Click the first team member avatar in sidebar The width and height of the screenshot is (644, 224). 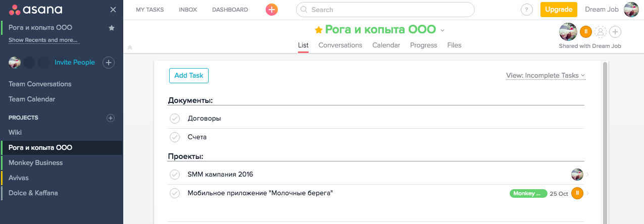click(15, 63)
